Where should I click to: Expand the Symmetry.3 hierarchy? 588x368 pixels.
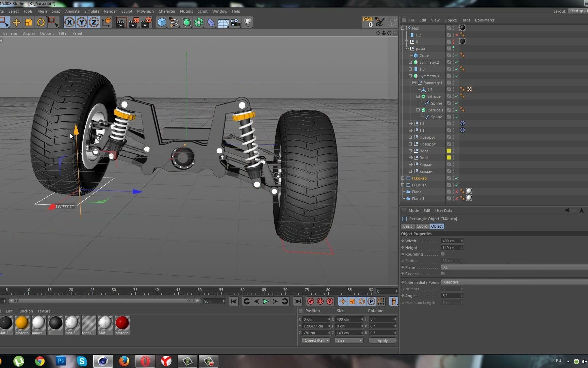(x=410, y=76)
